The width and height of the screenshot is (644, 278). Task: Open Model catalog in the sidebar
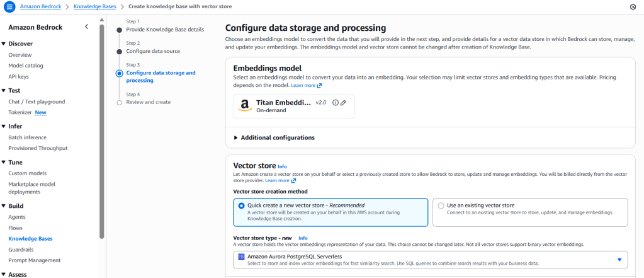(26, 66)
